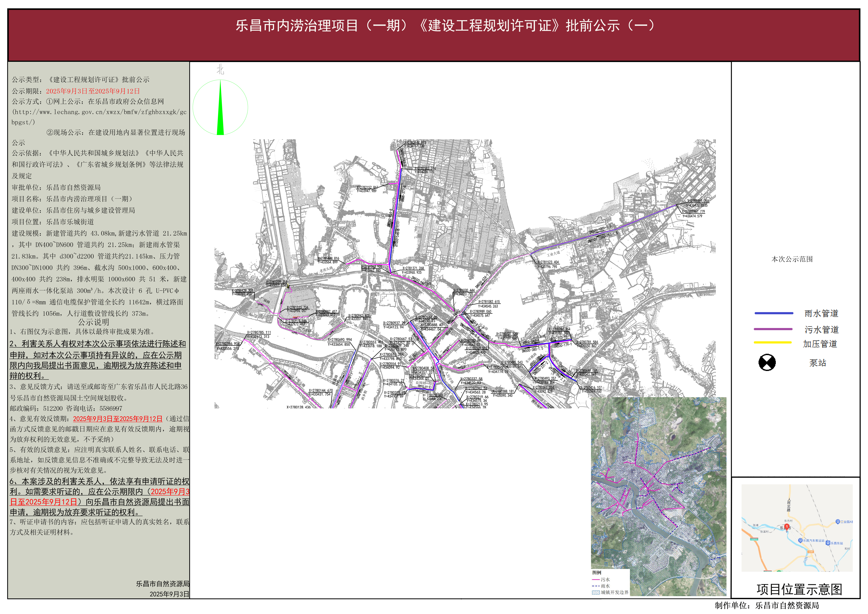Open the lechang.gov.cn URL text
The image size is (868, 614).
coord(99,112)
